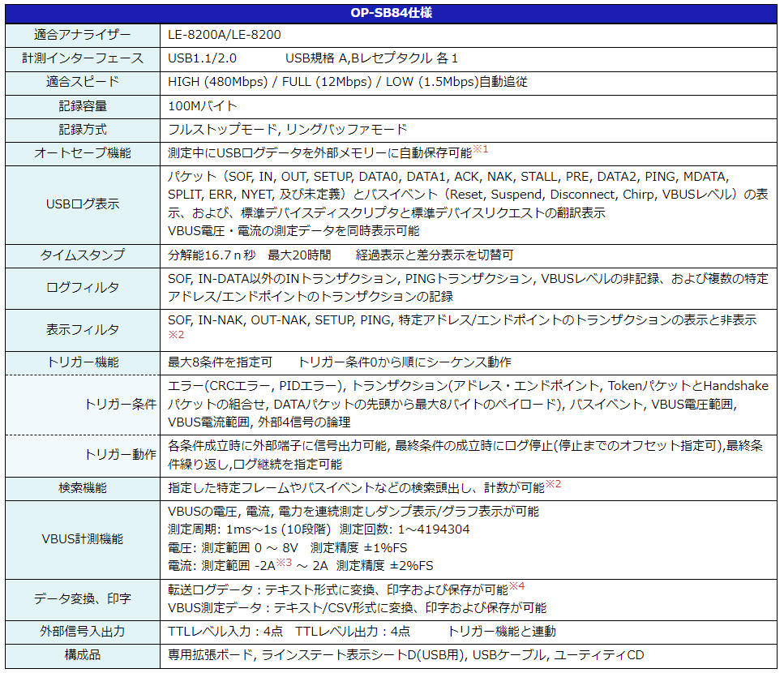
Task: Select the 記録容量 label cell
Action: [x=83, y=106]
